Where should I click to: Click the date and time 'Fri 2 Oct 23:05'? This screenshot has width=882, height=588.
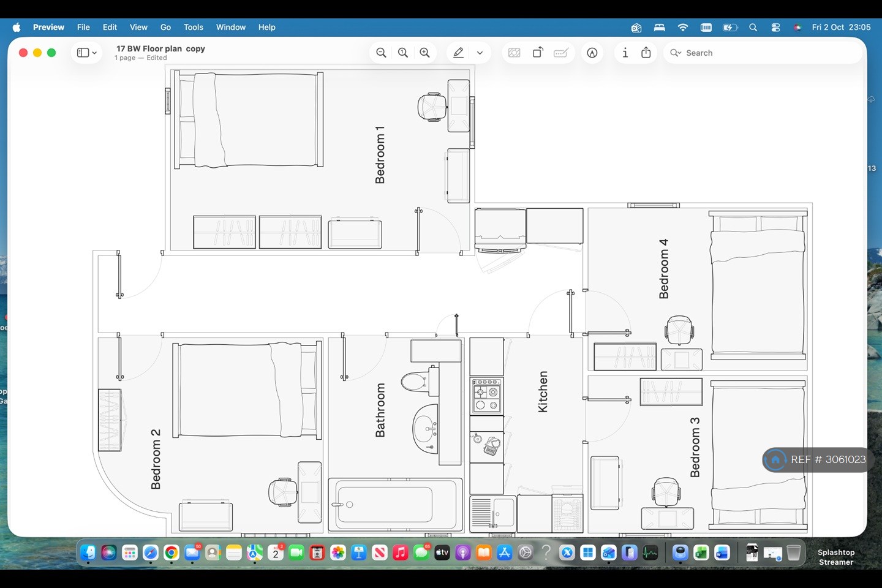click(841, 27)
